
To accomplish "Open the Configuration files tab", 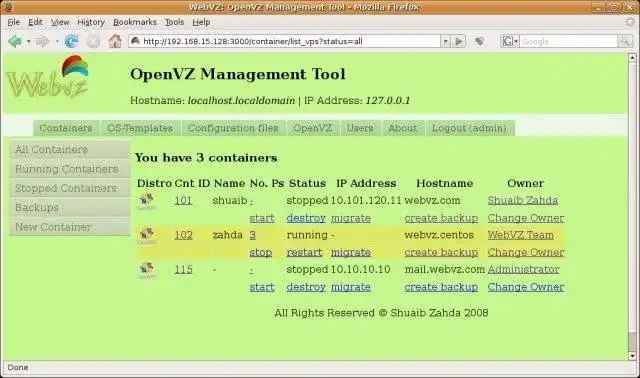I will 233,128.
